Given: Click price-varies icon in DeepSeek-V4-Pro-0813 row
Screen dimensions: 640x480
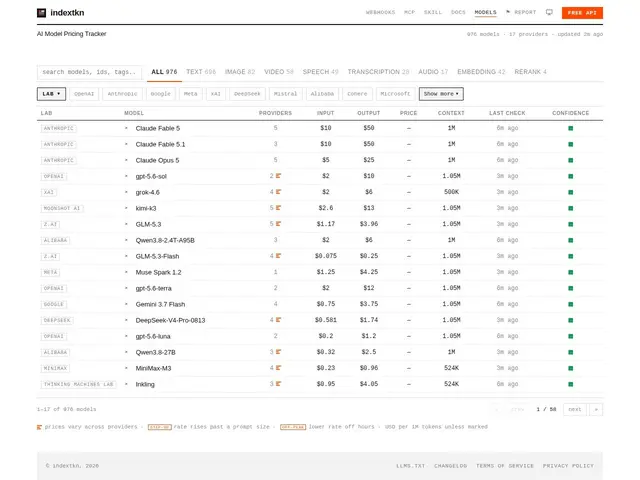Looking at the screenshot, I should click(x=278, y=320).
